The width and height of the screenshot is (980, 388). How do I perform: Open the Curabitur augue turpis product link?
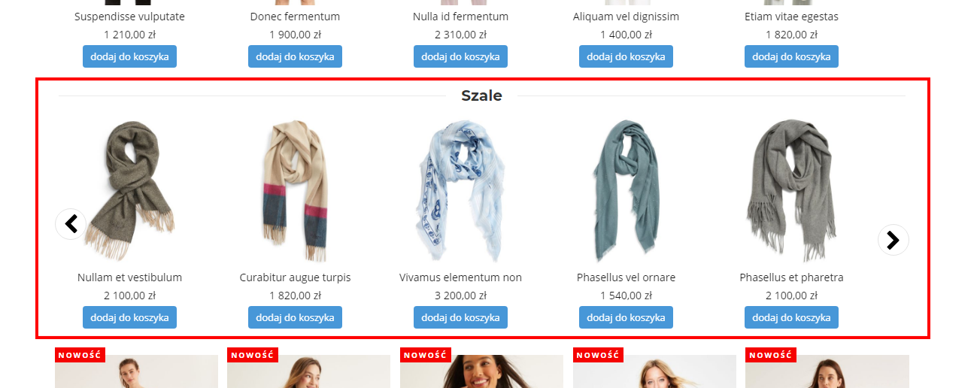click(295, 277)
